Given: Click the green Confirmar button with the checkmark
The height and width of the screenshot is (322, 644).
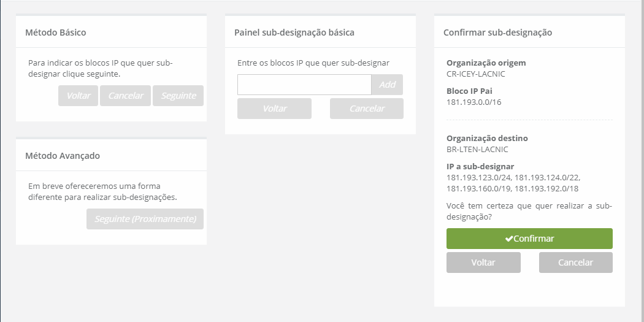Looking at the screenshot, I should pyautogui.click(x=529, y=239).
